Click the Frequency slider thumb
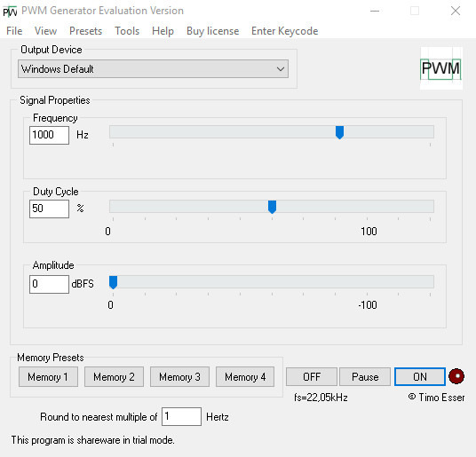 339,132
